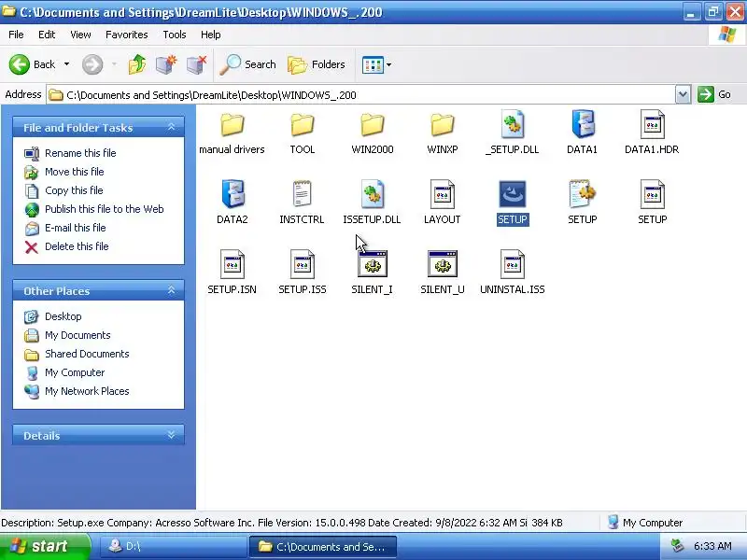Viewport: 747px width, 560px height.
Task: Open Shared Documents from Other Places
Action: coord(77,354)
